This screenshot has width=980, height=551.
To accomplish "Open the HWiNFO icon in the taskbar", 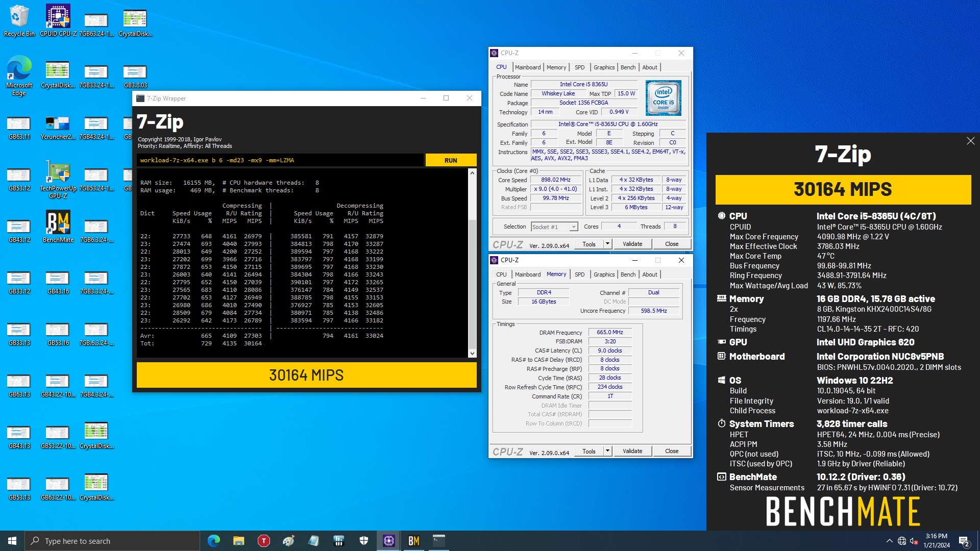I will (x=338, y=541).
